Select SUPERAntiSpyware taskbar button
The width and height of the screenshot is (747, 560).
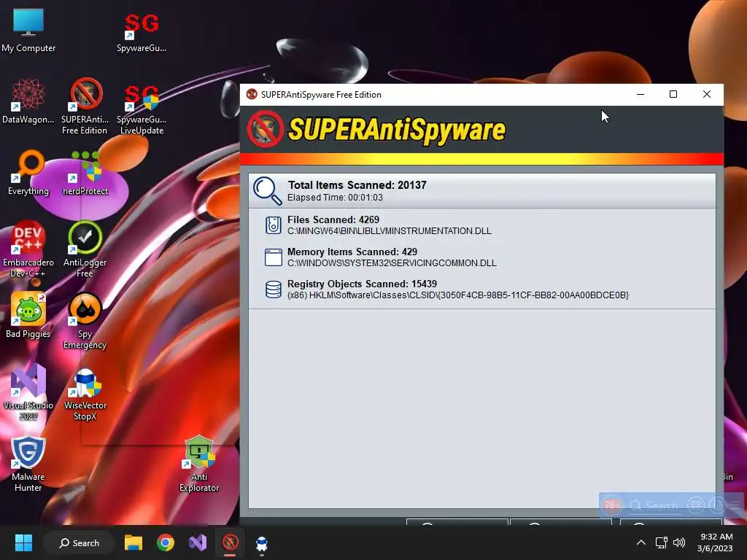(x=230, y=542)
